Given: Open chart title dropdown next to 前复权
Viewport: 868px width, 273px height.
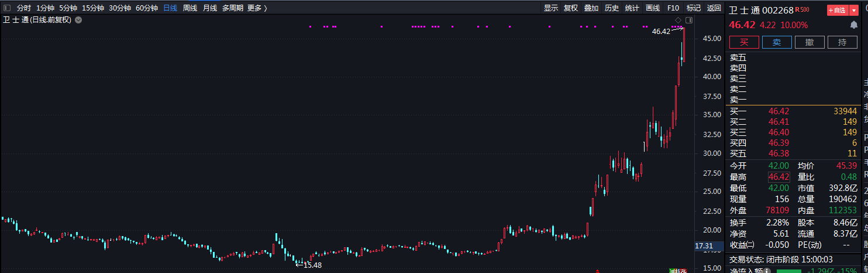Looking at the screenshot, I should coord(78,19).
